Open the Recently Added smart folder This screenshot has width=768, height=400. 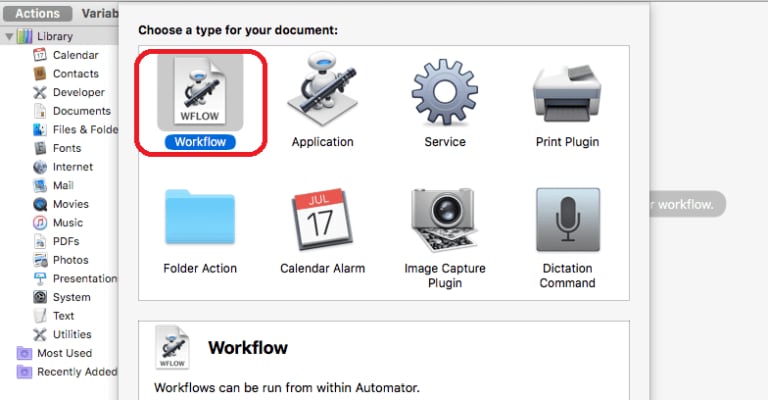tap(74, 372)
